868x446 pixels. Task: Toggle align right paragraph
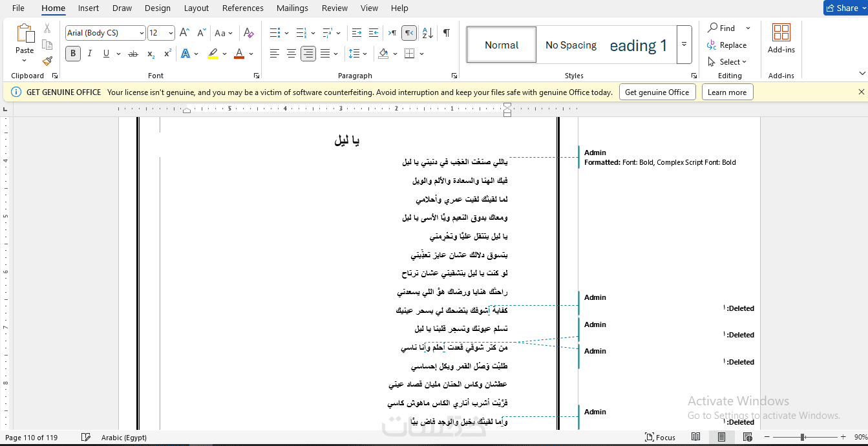(x=308, y=54)
